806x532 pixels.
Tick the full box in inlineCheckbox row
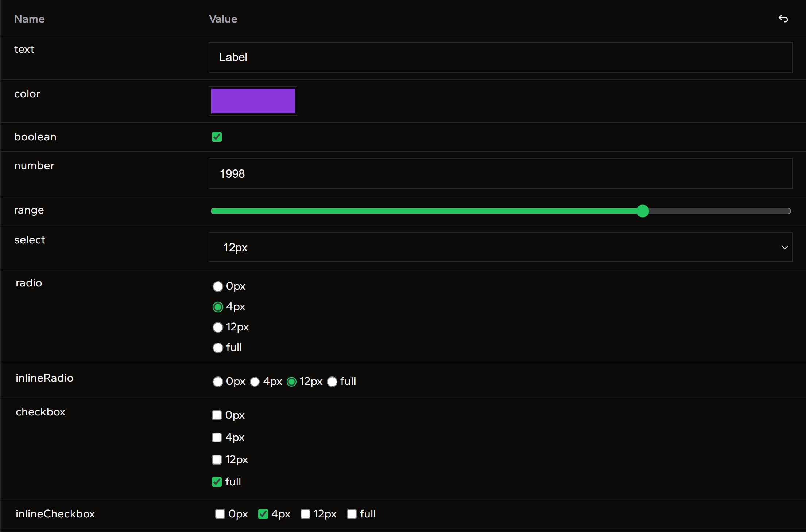[352, 514]
